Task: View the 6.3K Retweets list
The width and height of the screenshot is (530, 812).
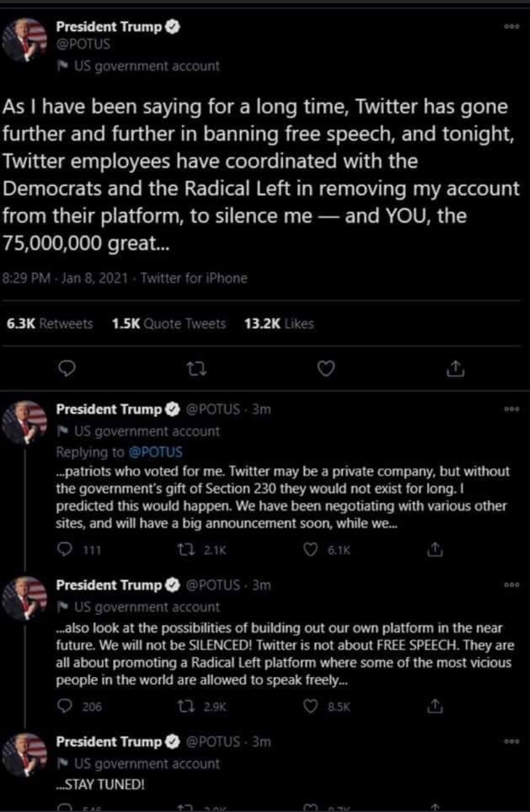Action: [x=49, y=324]
